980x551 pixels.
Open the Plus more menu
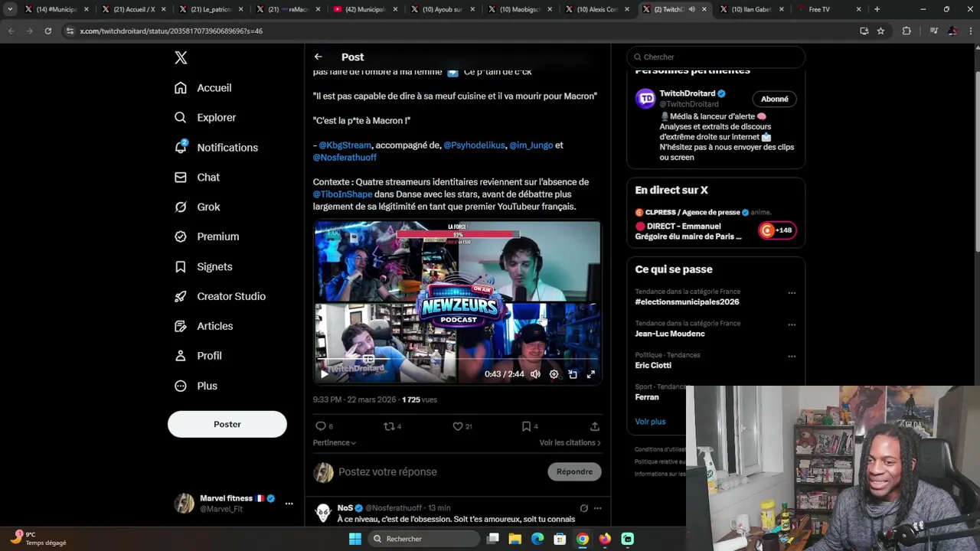[x=196, y=386]
